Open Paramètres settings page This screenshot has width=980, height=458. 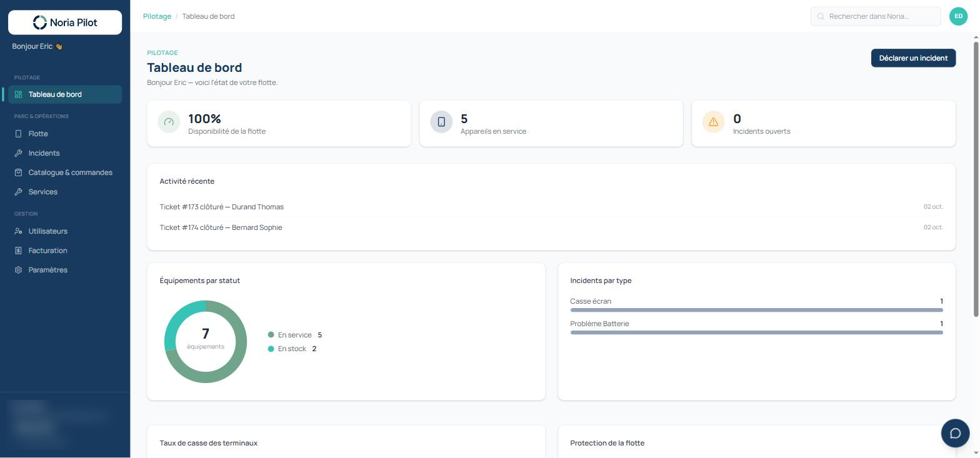coord(65,270)
